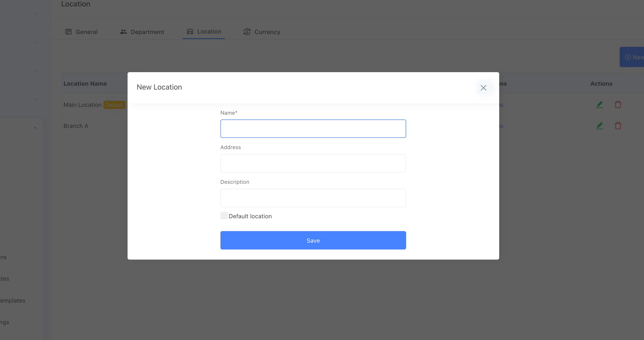Enable the Default location checkbox
Image resolution: width=644 pixels, height=340 pixels.
click(224, 215)
